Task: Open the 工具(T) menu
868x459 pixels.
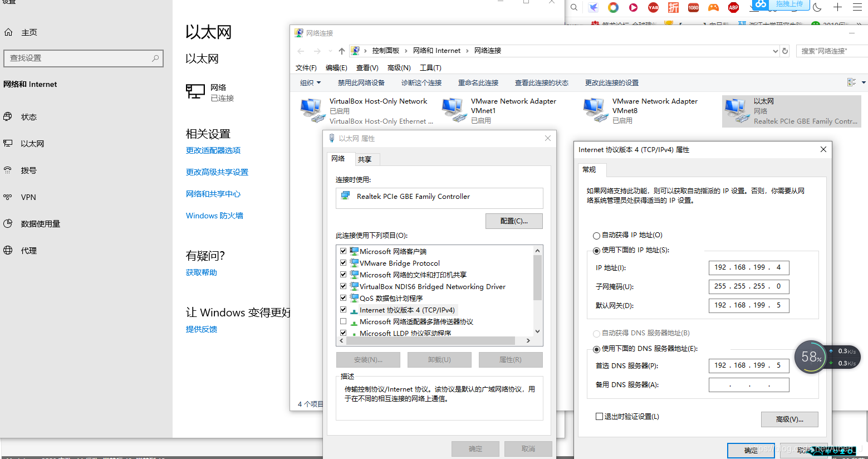Action: click(430, 67)
